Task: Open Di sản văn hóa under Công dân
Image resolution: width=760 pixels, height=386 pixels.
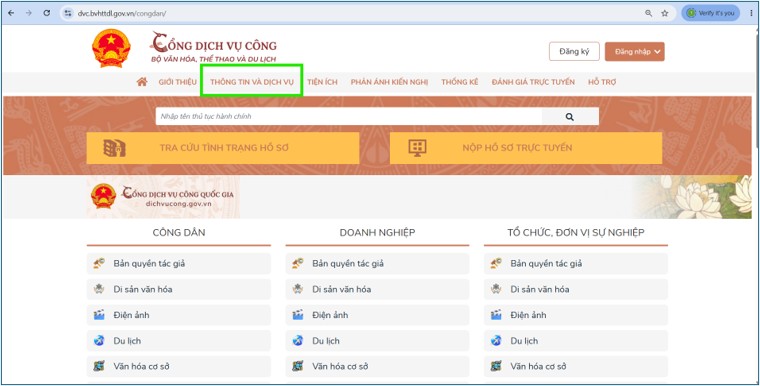Action: pyautogui.click(x=179, y=289)
